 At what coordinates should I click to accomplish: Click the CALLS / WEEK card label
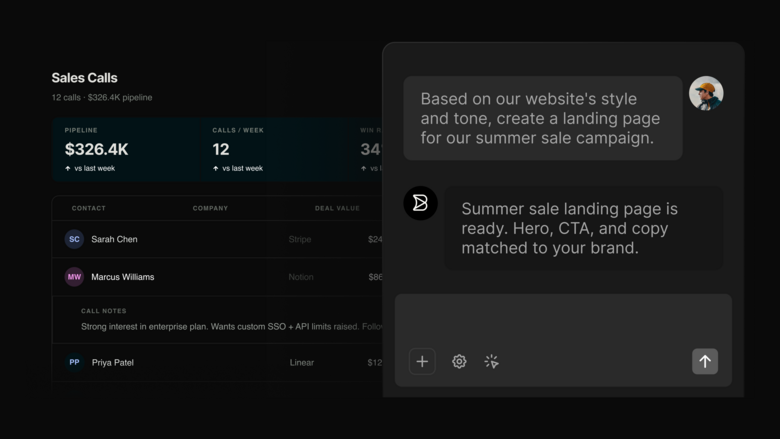[x=238, y=130]
